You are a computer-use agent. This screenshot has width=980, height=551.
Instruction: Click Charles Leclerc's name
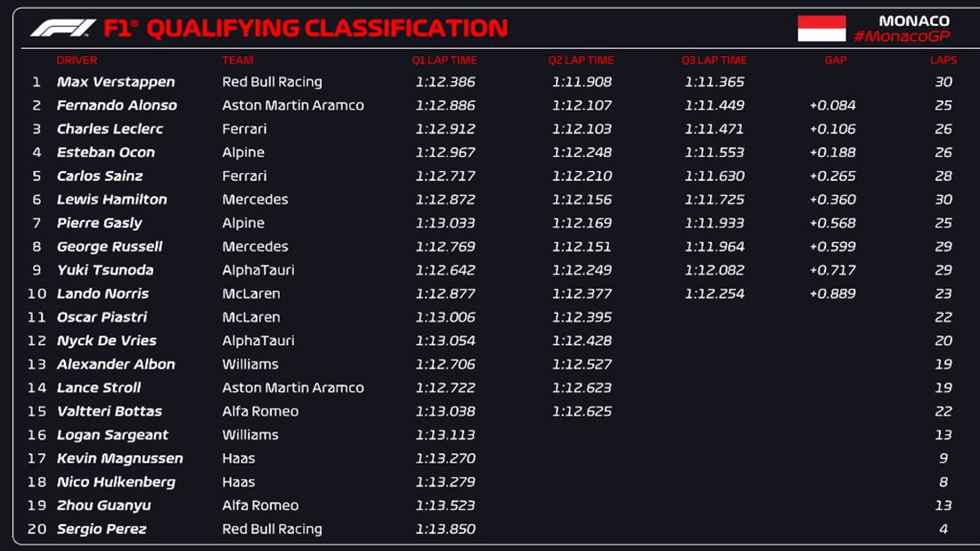click(x=110, y=129)
